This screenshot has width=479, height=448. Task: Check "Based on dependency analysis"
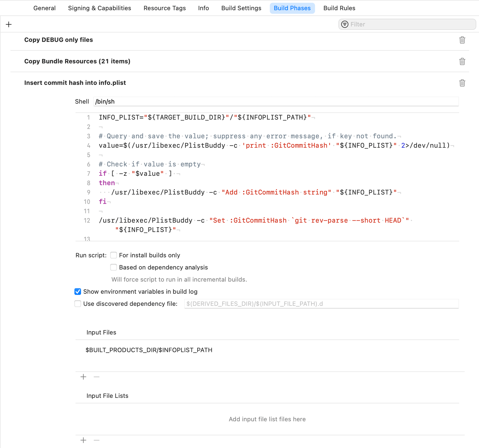coord(113,267)
